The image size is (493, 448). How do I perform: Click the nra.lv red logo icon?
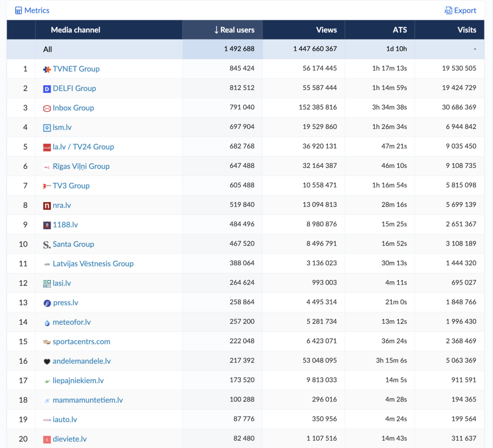click(x=47, y=206)
